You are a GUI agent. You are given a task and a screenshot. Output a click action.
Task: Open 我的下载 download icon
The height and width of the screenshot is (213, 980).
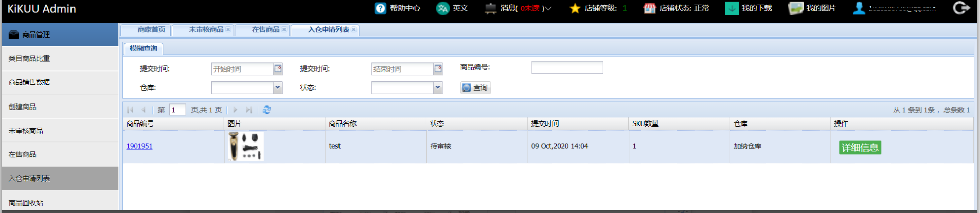[x=732, y=8]
